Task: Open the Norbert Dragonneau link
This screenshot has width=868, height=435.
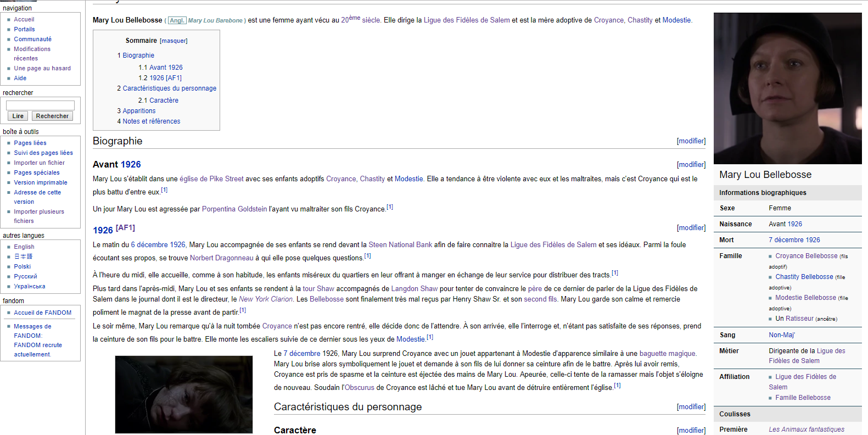Action: (222, 258)
